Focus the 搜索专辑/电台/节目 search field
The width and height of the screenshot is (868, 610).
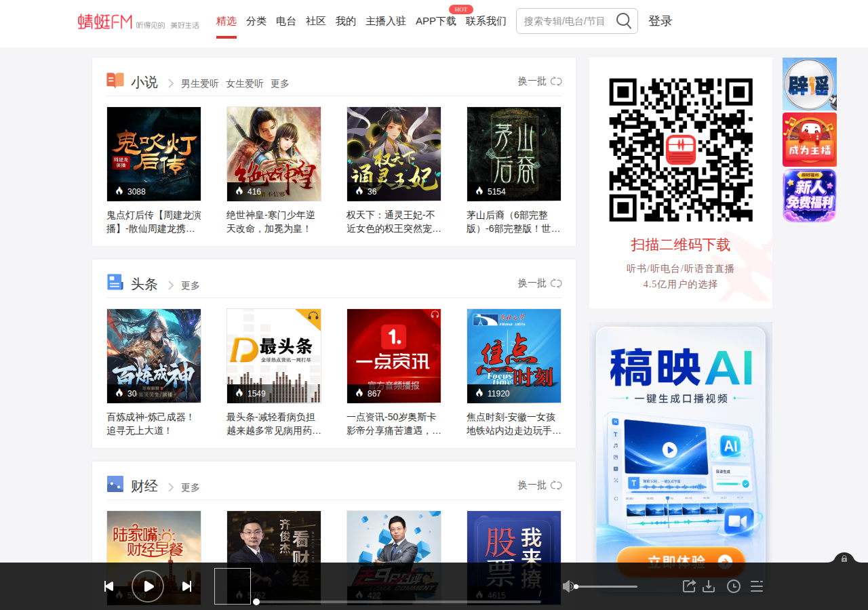pyautogui.click(x=566, y=21)
